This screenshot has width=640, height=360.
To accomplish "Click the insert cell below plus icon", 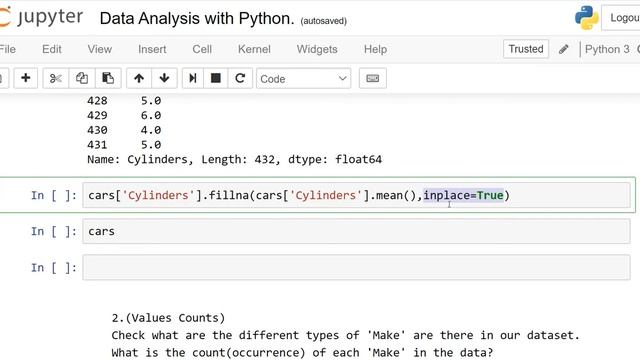I will 26,78.
